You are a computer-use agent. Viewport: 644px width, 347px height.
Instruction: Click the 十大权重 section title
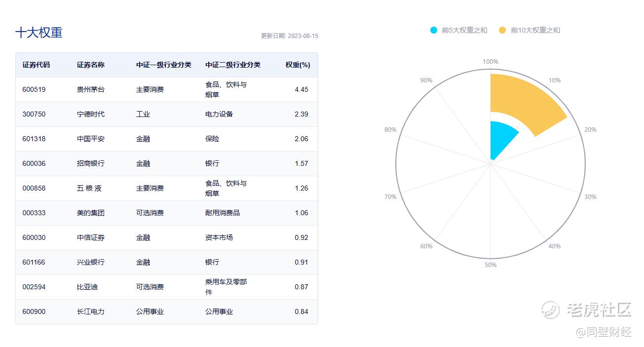pyautogui.click(x=39, y=33)
